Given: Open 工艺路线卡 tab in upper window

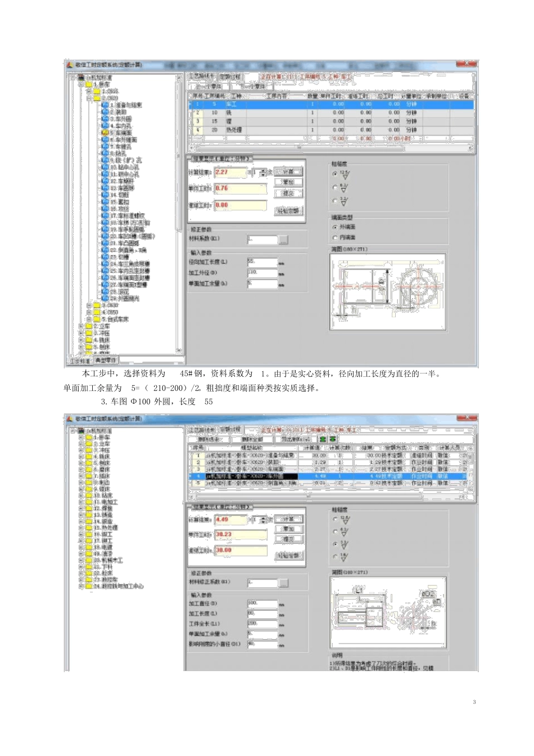Looking at the screenshot, I should tap(201, 76).
